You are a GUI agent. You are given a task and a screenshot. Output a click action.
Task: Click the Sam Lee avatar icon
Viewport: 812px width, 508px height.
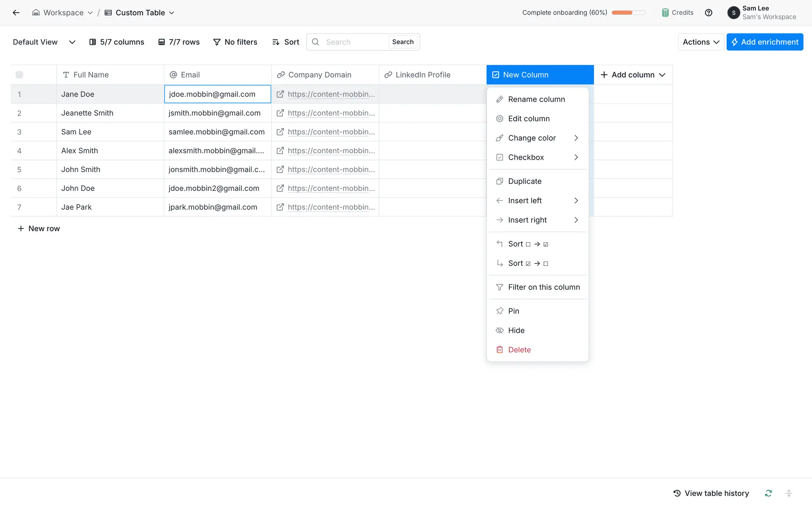[x=733, y=13]
